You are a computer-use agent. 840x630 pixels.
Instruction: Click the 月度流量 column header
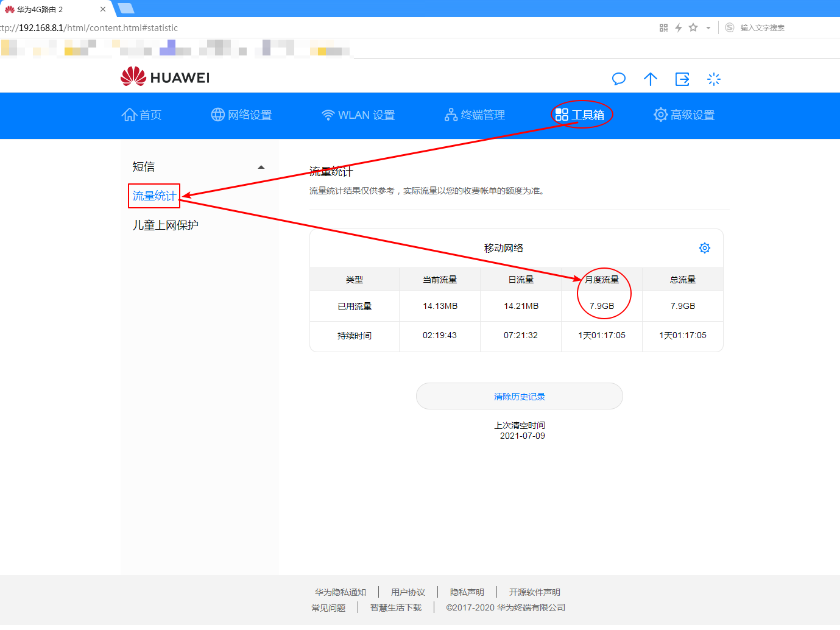click(x=602, y=280)
